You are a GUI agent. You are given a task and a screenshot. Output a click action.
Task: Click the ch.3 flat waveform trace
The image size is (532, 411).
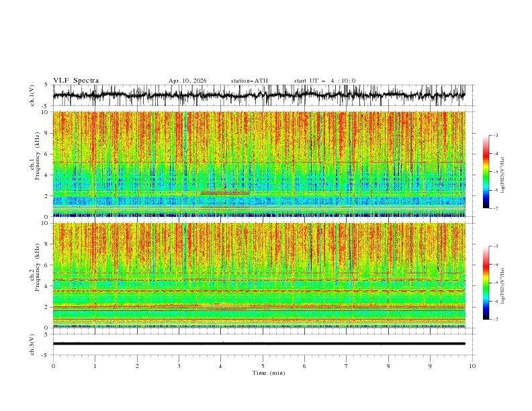tap(259, 344)
